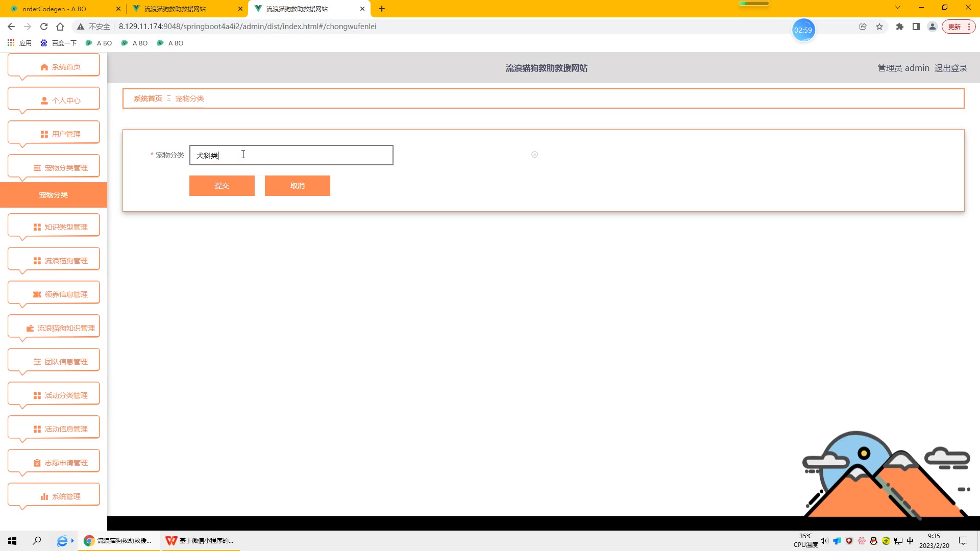This screenshot has width=980, height=551.
Task: Click the 退出登录 logout link
Action: tap(950, 68)
